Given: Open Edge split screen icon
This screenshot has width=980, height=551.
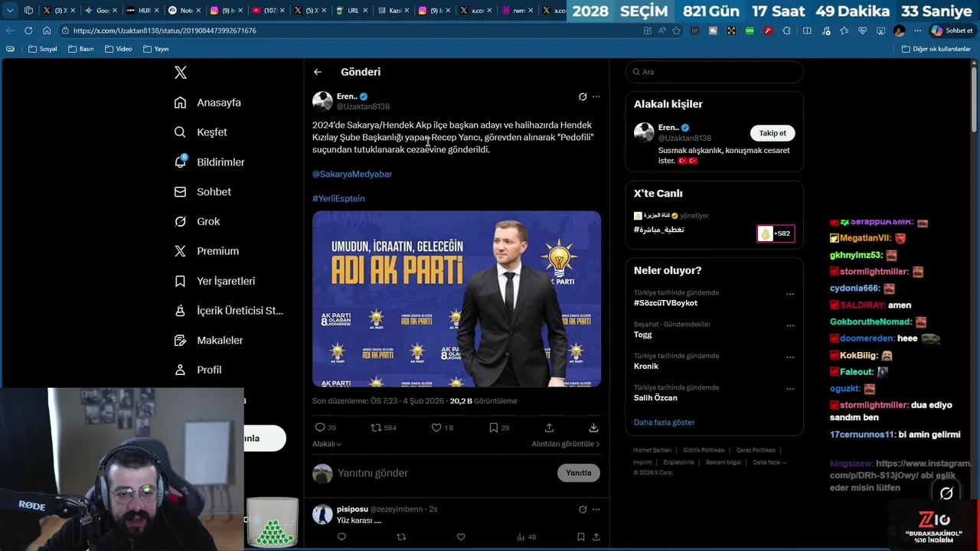Looking at the screenshot, I should pyautogui.click(x=807, y=31).
